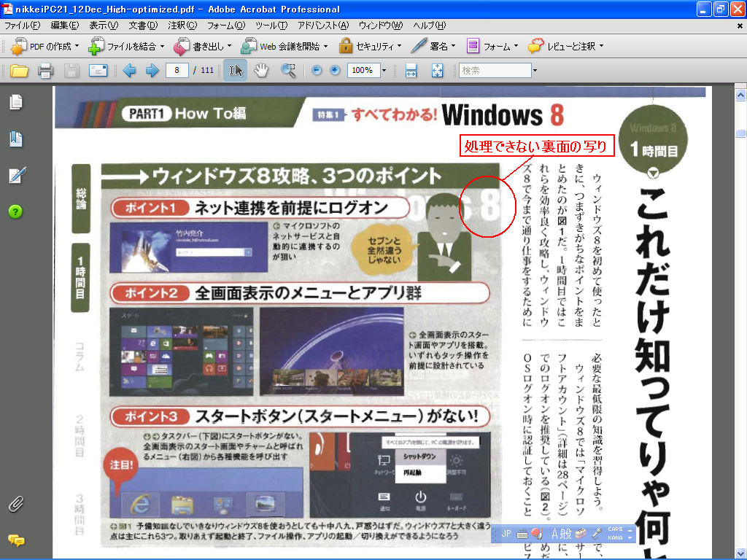The width and height of the screenshot is (747, 560).
Task: Open the How To help panel
Action: [x=15, y=211]
